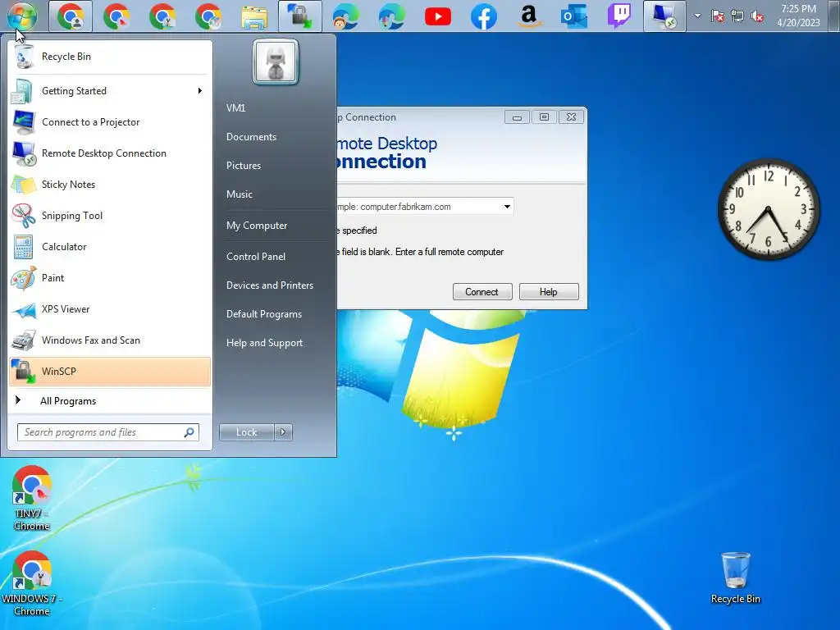840x630 pixels.
Task: Open Outlook from the taskbar
Action: [574, 16]
